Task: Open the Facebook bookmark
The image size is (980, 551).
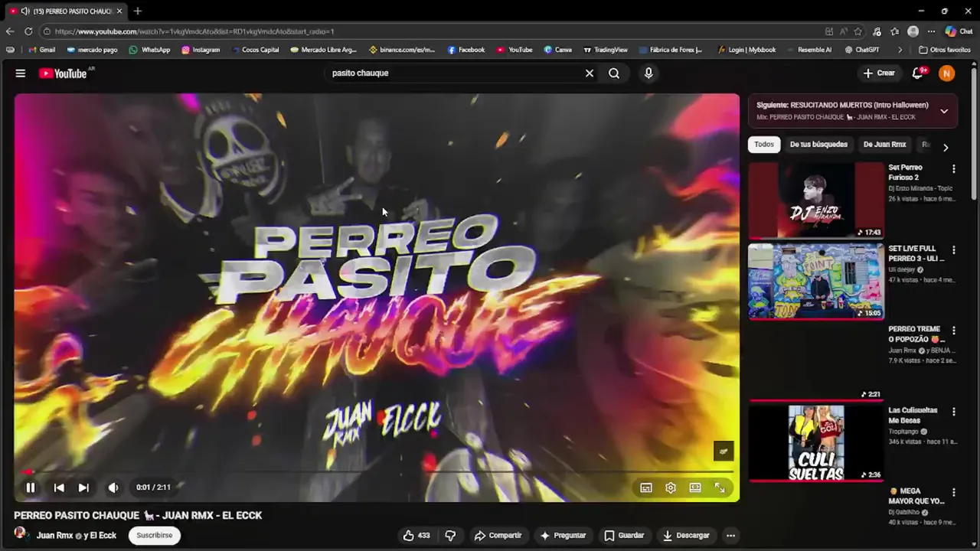Action: pyautogui.click(x=466, y=50)
